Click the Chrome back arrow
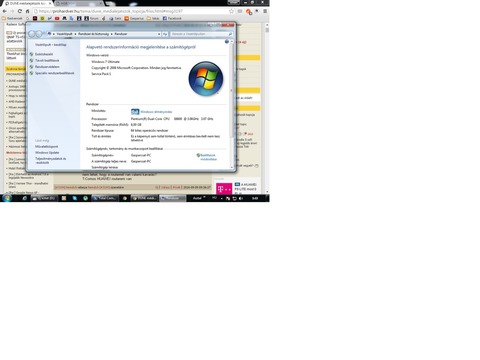The image size is (480, 360). [4, 11]
